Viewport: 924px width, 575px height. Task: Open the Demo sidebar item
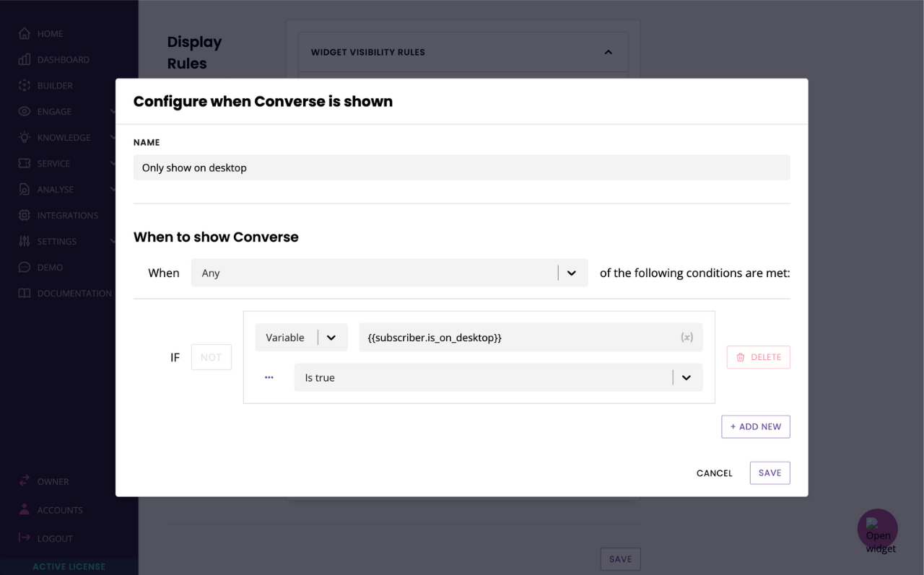[x=50, y=267]
